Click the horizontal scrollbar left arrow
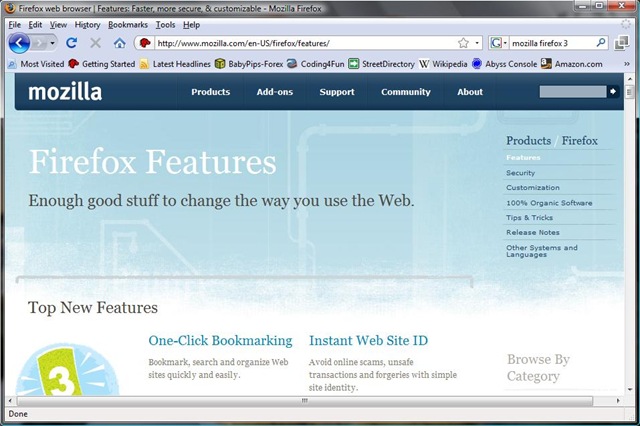640x426 pixels. click(x=10, y=401)
